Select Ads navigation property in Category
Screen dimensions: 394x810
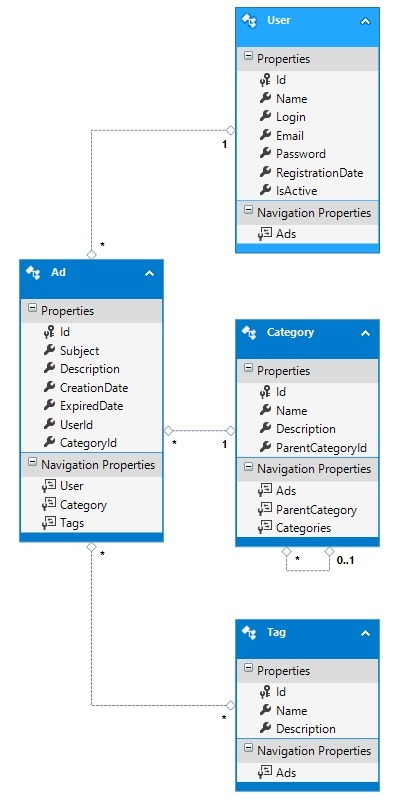286,491
